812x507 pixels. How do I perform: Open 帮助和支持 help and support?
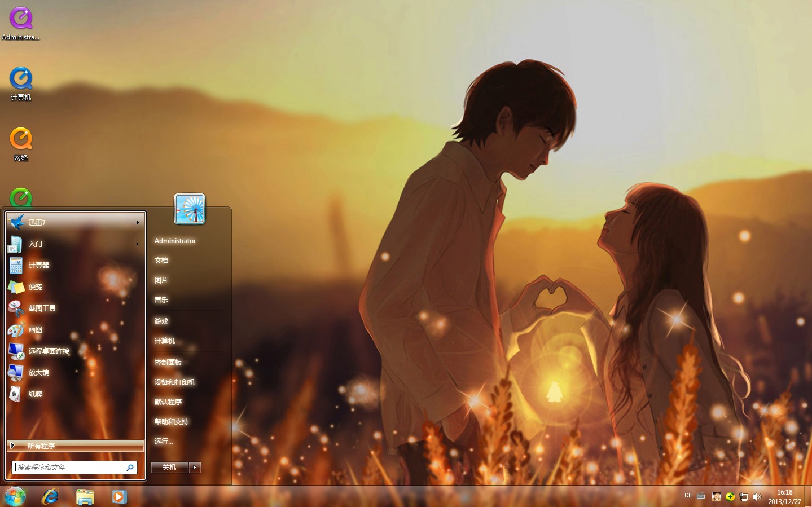click(x=172, y=422)
